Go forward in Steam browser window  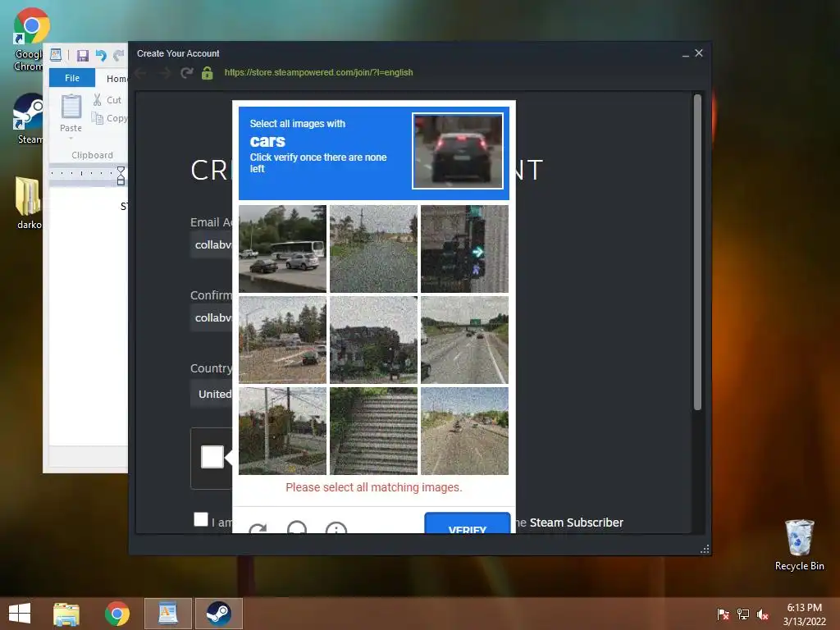click(164, 73)
